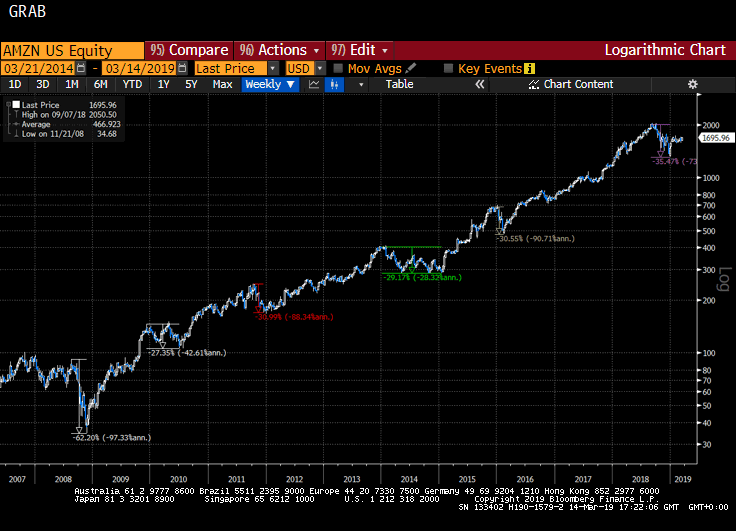This screenshot has height=531, width=736.
Task: Select the 1Y range tab
Action: (x=163, y=85)
